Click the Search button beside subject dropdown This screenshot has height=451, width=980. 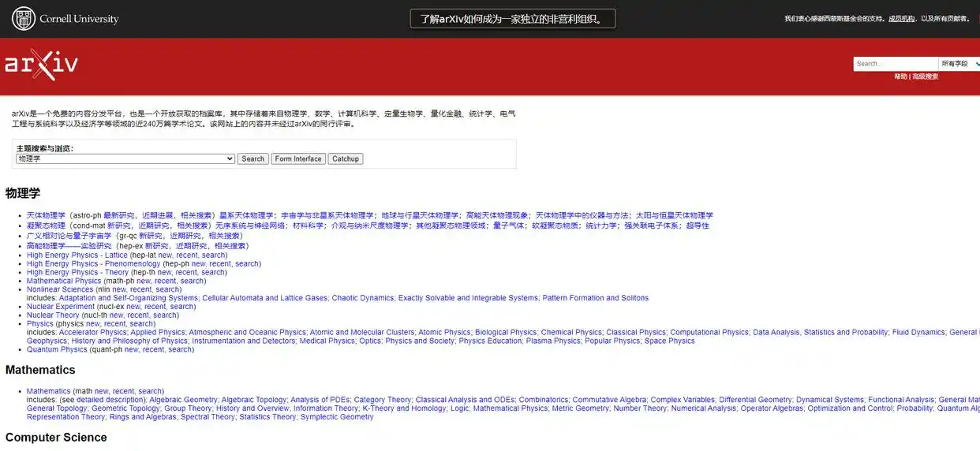pyautogui.click(x=253, y=158)
